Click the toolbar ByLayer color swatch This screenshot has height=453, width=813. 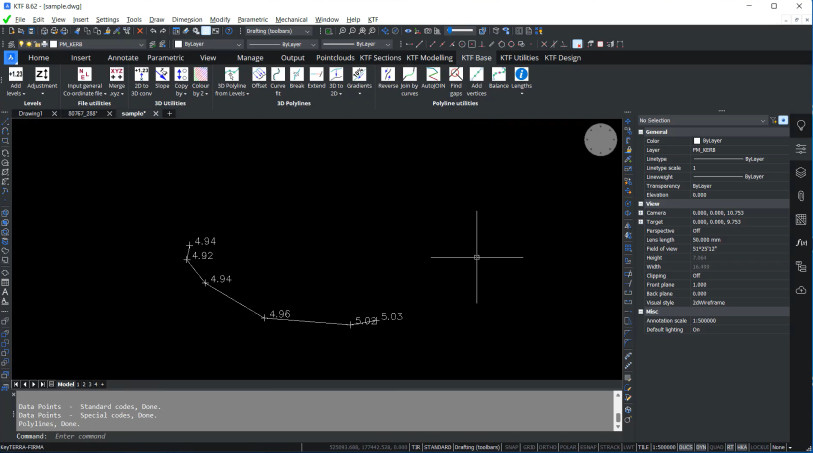pyautogui.click(x=178, y=45)
